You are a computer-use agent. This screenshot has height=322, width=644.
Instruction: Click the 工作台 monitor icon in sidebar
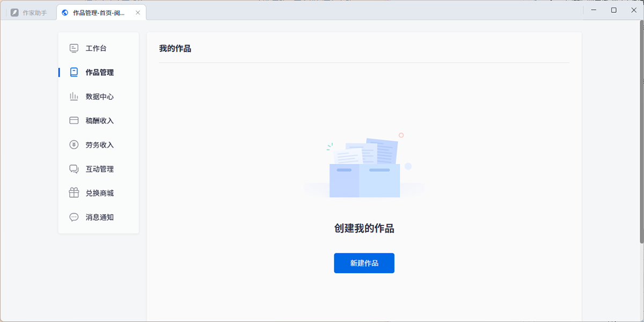pos(74,48)
